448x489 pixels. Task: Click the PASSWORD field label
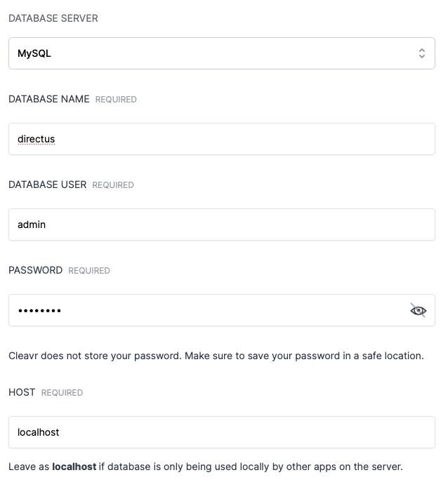36,270
